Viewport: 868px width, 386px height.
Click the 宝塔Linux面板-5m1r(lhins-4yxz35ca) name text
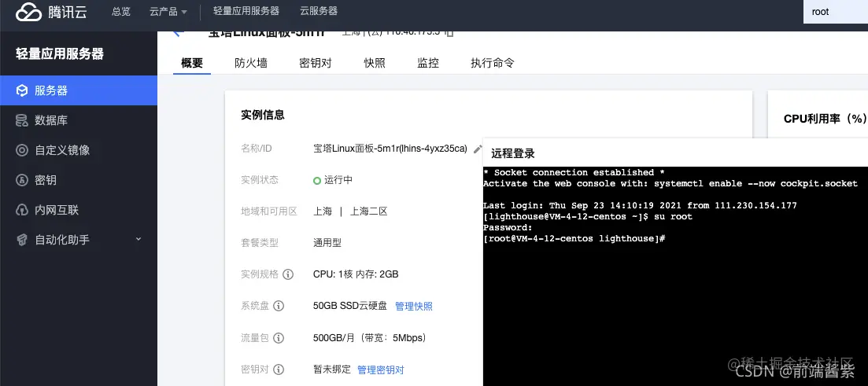390,149
